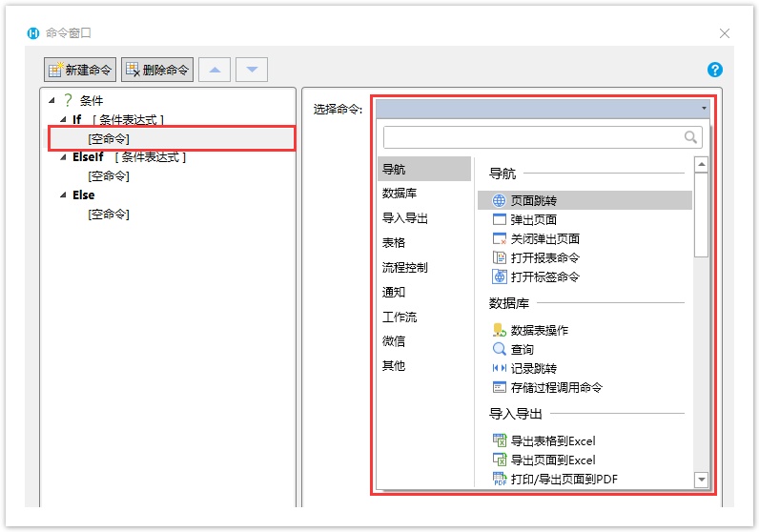Choose the 关闭弹出页面 icon
This screenshot has width=759, height=532.
click(499, 238)
